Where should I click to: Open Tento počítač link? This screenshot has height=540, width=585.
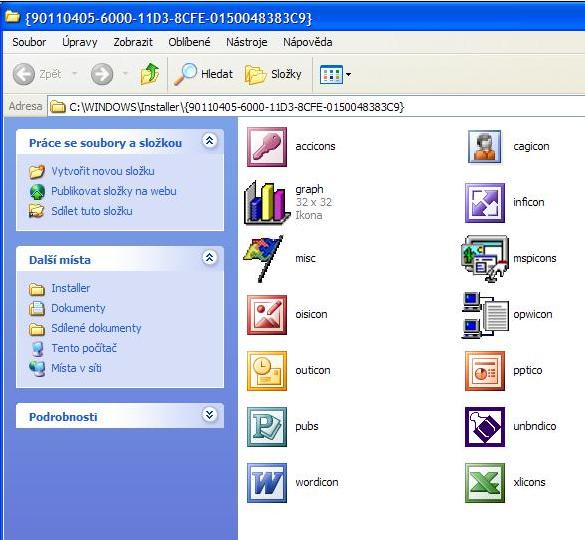tap(84, 348)
